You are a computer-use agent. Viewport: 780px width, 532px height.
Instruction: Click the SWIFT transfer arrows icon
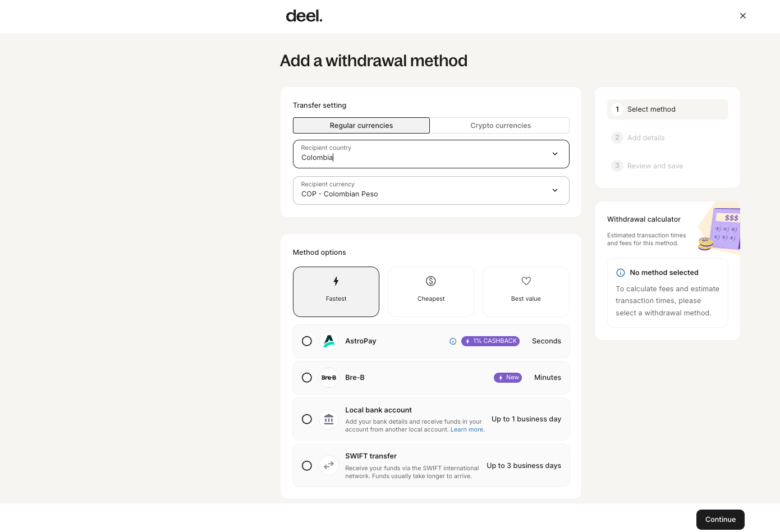point(329,465)
